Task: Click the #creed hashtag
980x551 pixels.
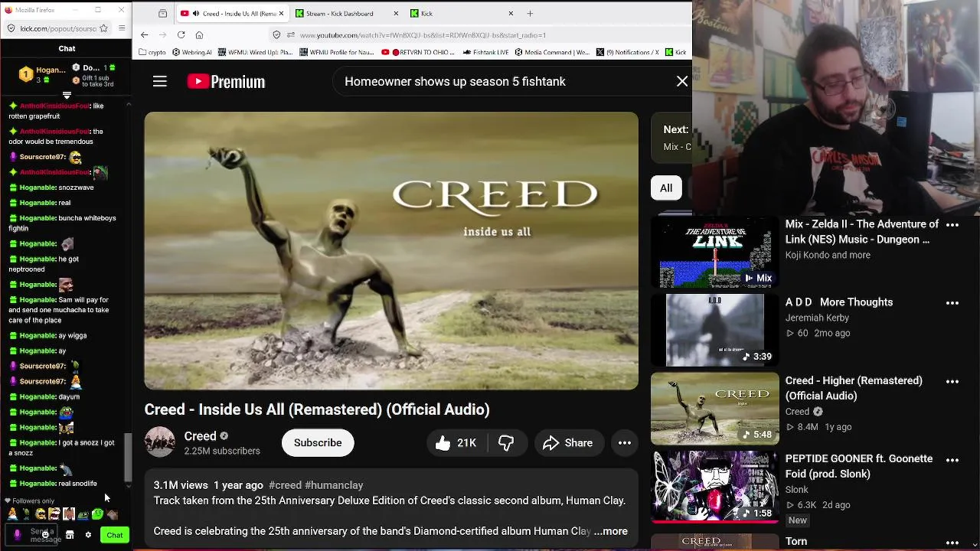Action: [285, 485]
